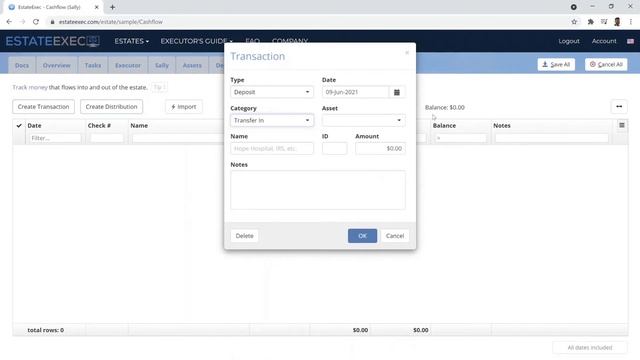Open the Account link
The height and width of the screenshot is (360, 640).
pos(604,41)
